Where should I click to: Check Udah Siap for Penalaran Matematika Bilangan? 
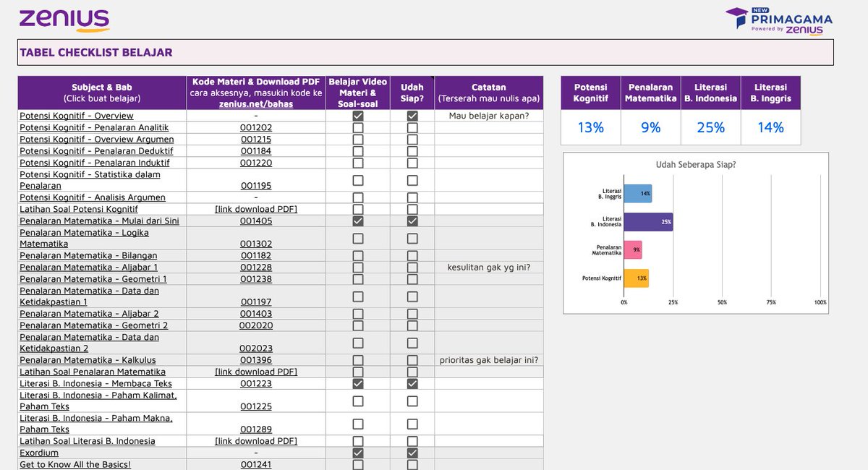412,255
